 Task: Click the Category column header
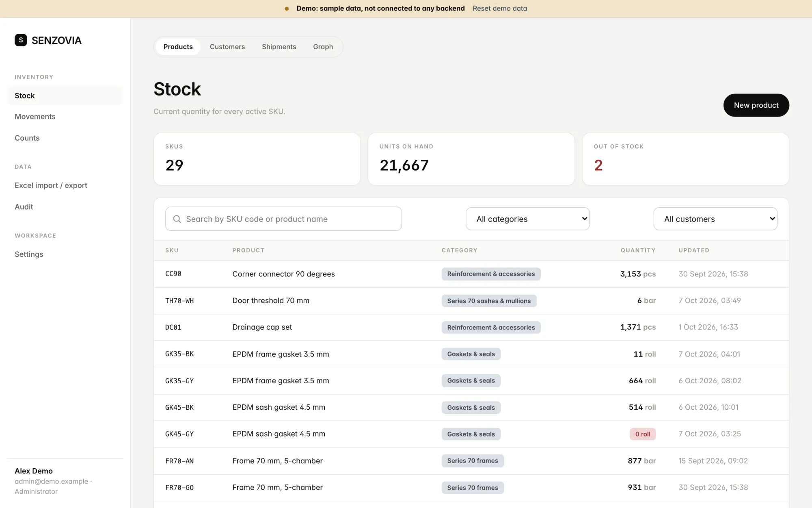click(x=459, y=250)
